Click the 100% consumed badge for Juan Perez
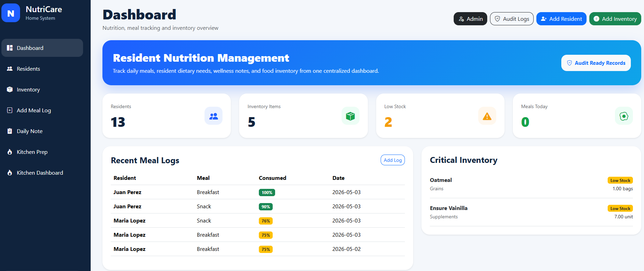 (x=267, y=192)
